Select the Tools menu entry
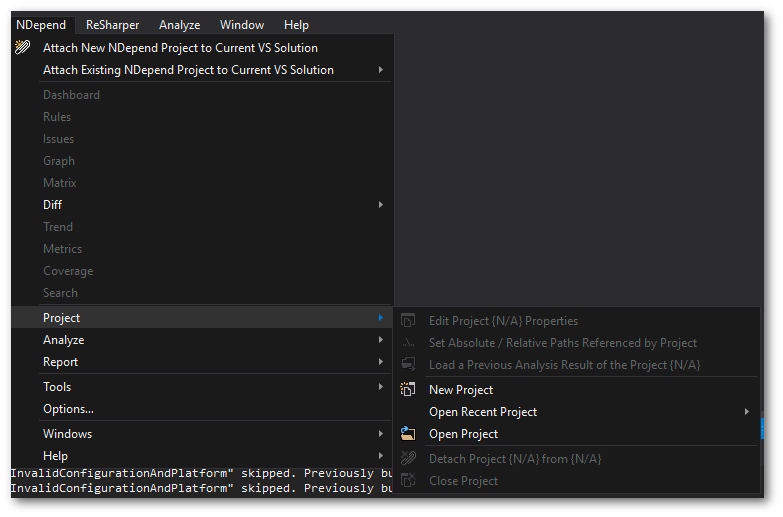This screenshot has width=783, height=517. pyautogui.click(x=202, y=387)
